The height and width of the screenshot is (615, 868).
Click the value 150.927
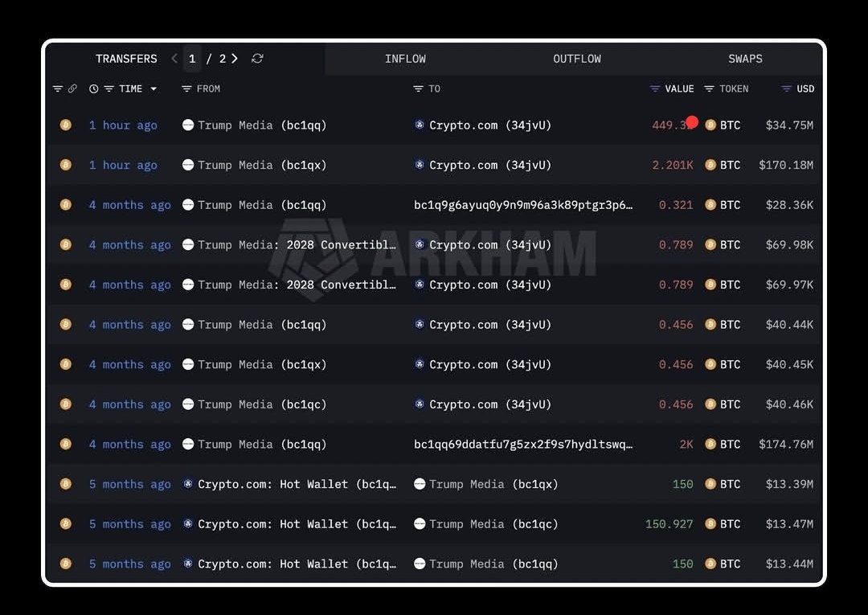click(669, 523)
